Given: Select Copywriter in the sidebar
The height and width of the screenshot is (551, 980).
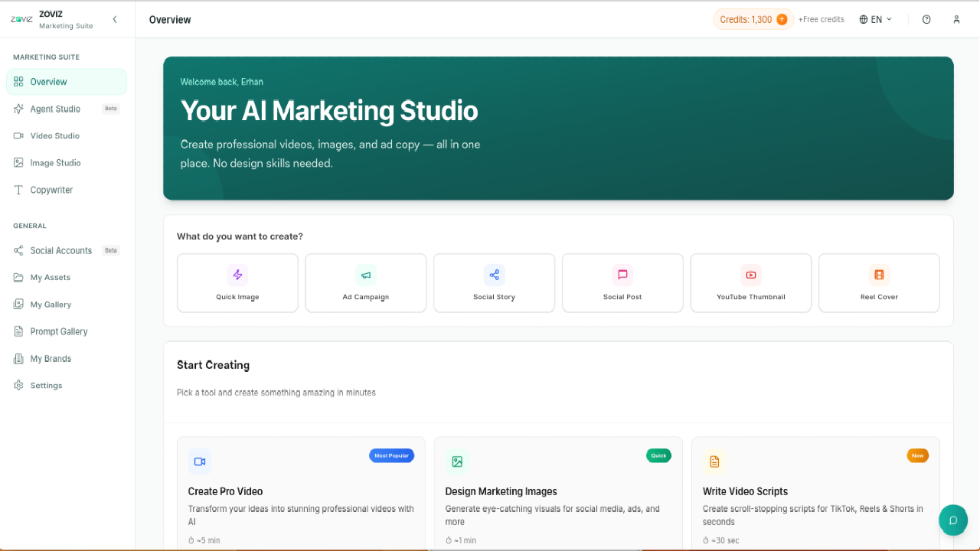Looking at the screenshot, I should 67,190.
